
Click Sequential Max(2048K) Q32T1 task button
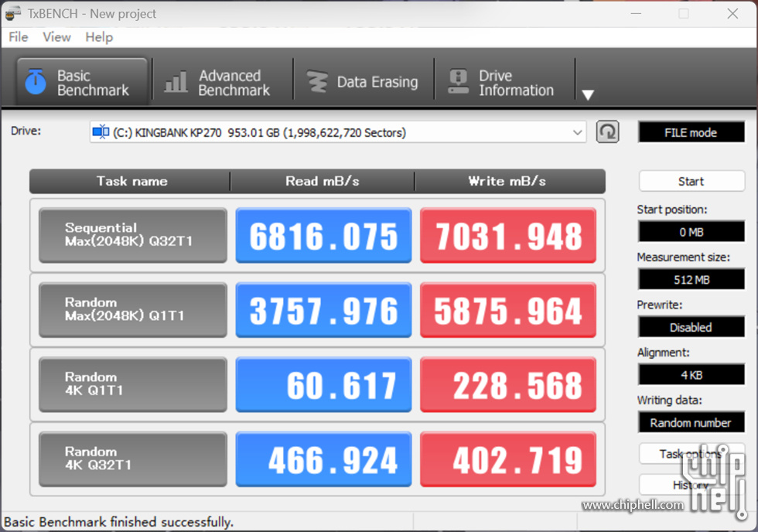pos(133,235)
